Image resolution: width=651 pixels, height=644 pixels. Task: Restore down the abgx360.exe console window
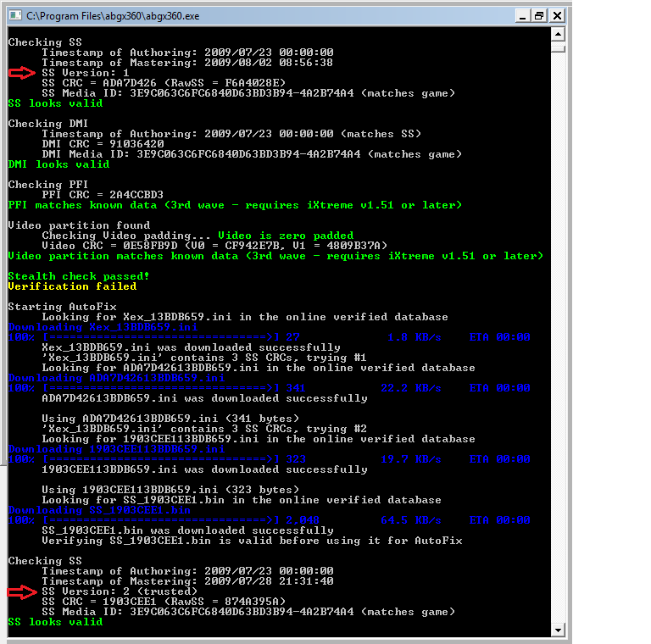click(539, 16)
